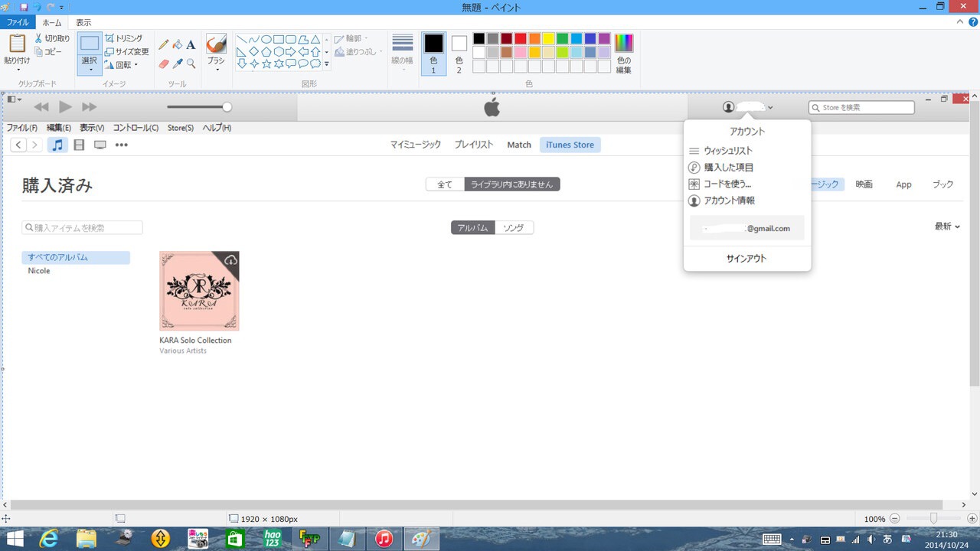The width and height of the screenshot is (980, 551).
Task: Click 'サインアウト' to sign out
Action: (x=746, y=259)
